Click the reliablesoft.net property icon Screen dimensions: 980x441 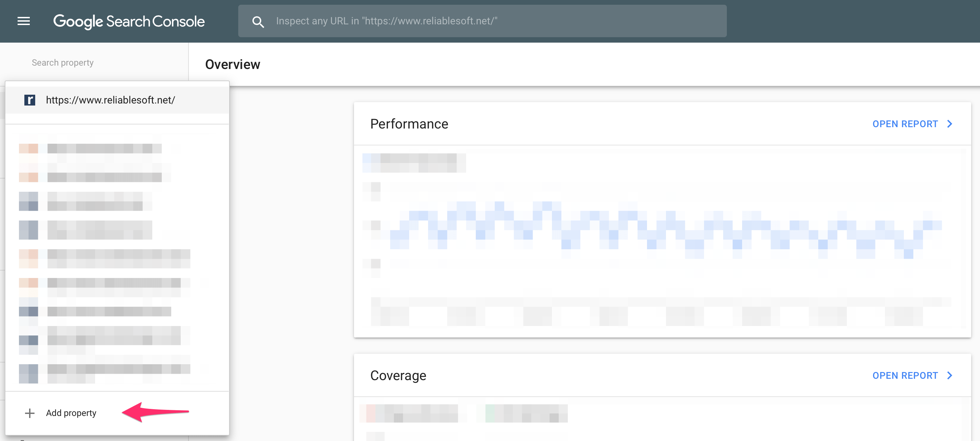29,99
